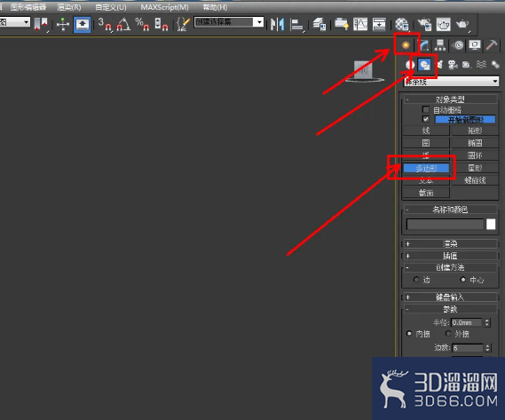Expand the 插值 rollout
This screenshot has width=505, height=420.
(x=450, y=256)
